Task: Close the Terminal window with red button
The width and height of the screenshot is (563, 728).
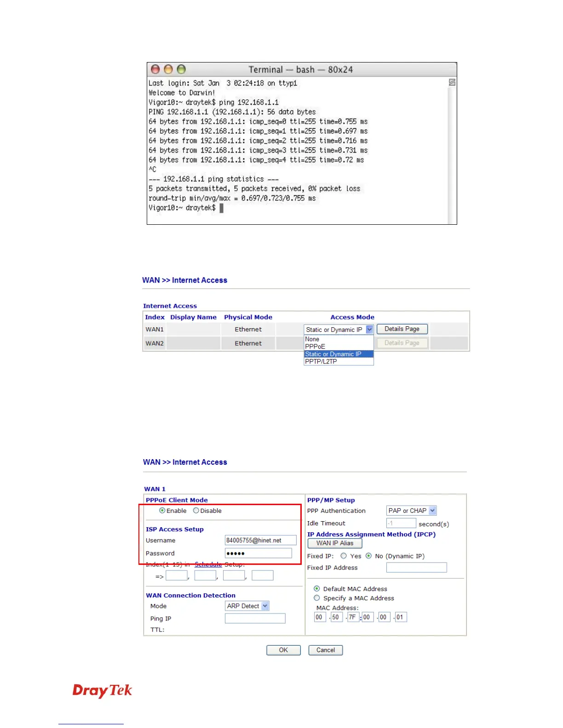Action: click(155, 69)
